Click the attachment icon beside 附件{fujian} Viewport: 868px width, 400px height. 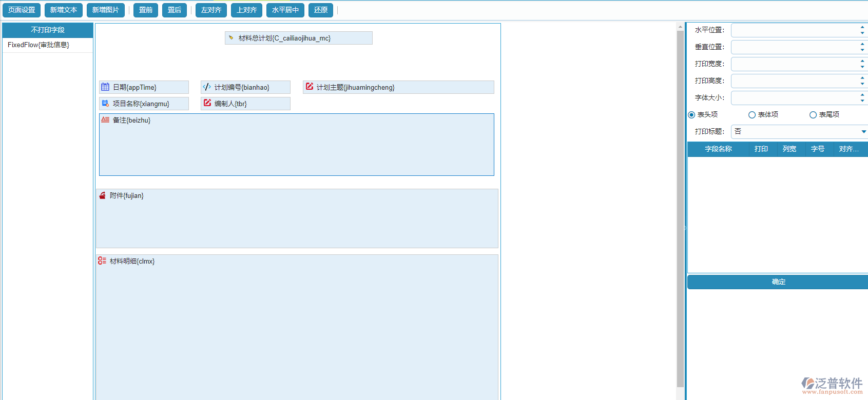coord(102,195)
